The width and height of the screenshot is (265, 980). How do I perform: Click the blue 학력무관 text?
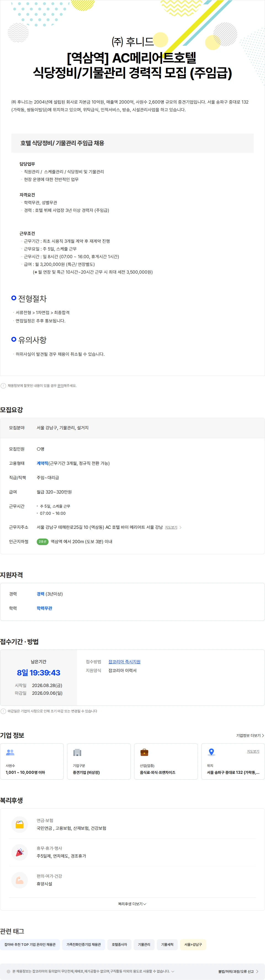click(44, 608)
